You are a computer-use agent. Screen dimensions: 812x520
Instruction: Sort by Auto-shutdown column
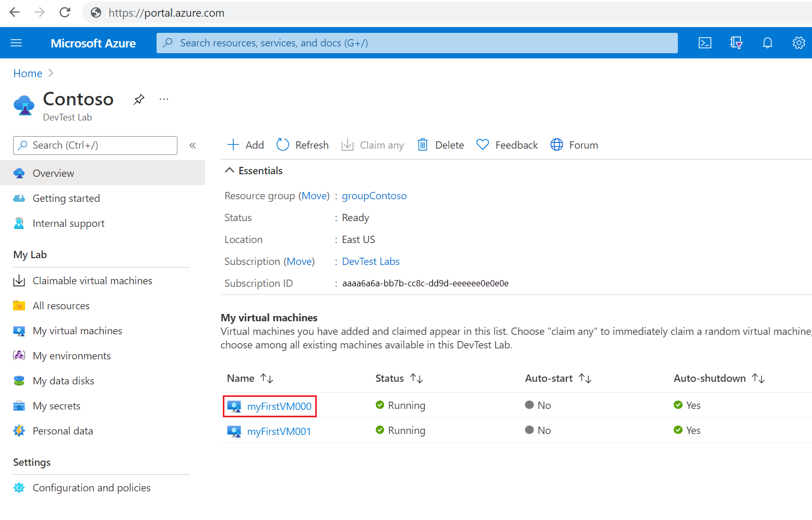point(719,379)
